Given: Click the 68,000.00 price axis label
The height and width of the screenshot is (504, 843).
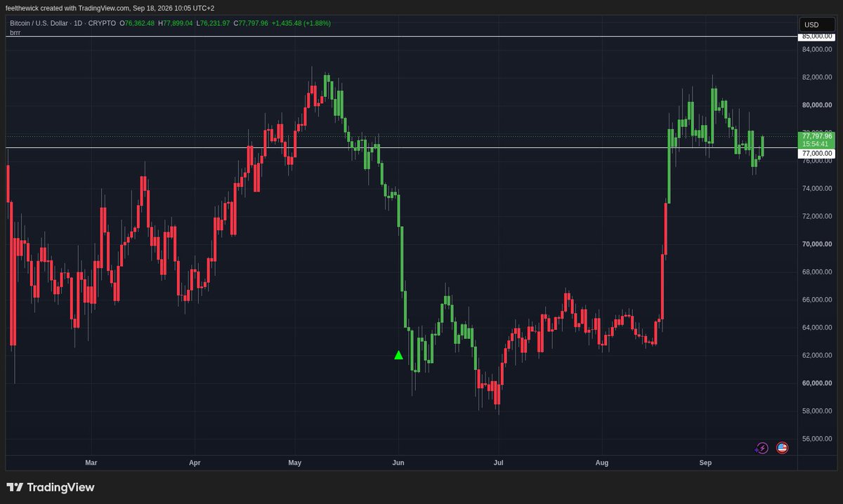Looking at the screenshot, I should click(x=817, y=272).
